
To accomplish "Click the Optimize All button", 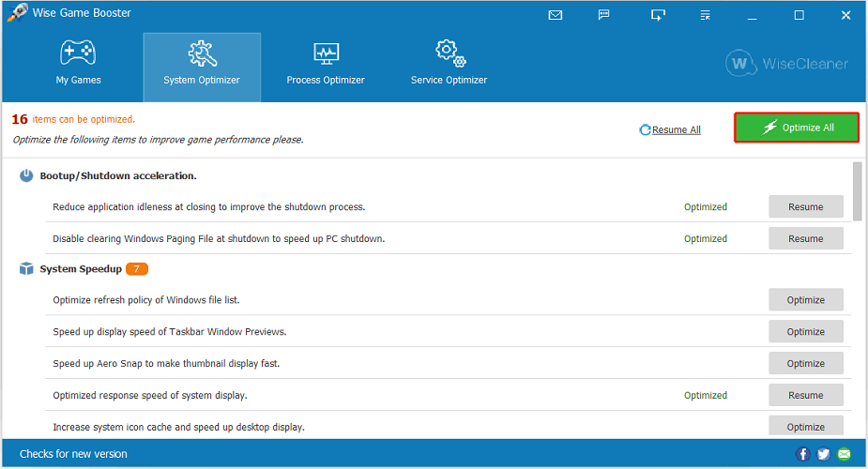I will point(797,128).
